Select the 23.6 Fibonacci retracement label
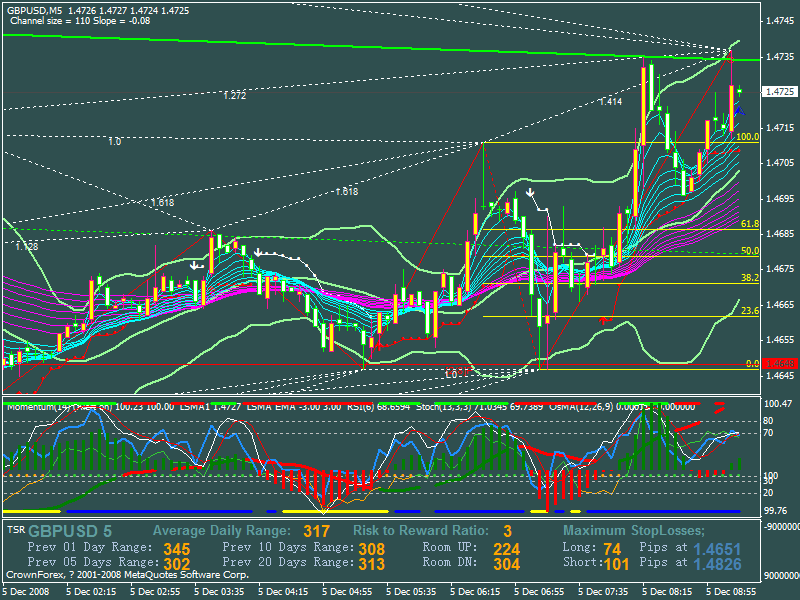Screen dimensions: 800x600 tap(750, 312)
